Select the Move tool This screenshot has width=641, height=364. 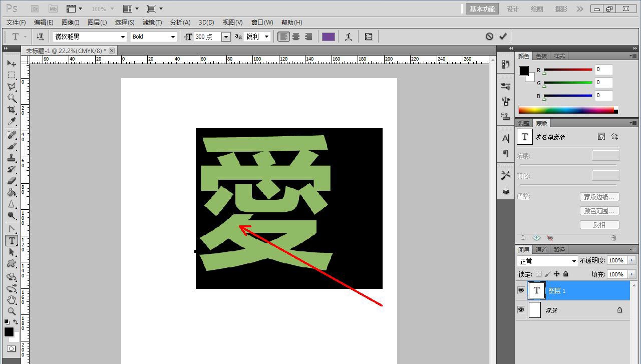(12, 64)
